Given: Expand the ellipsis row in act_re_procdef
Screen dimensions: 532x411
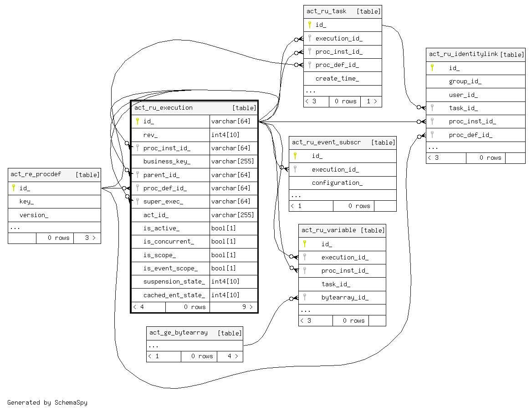Looking at the screenshot, I should tap(54, 227).
